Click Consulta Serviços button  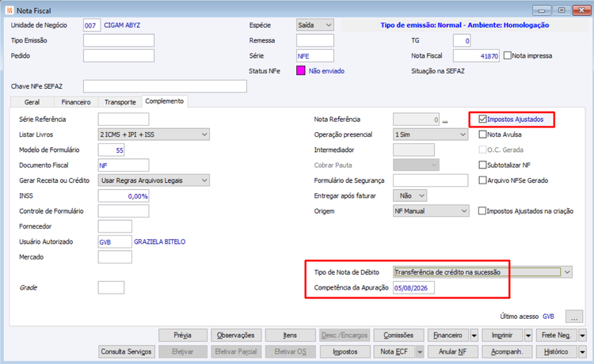(x=126, y=351)
